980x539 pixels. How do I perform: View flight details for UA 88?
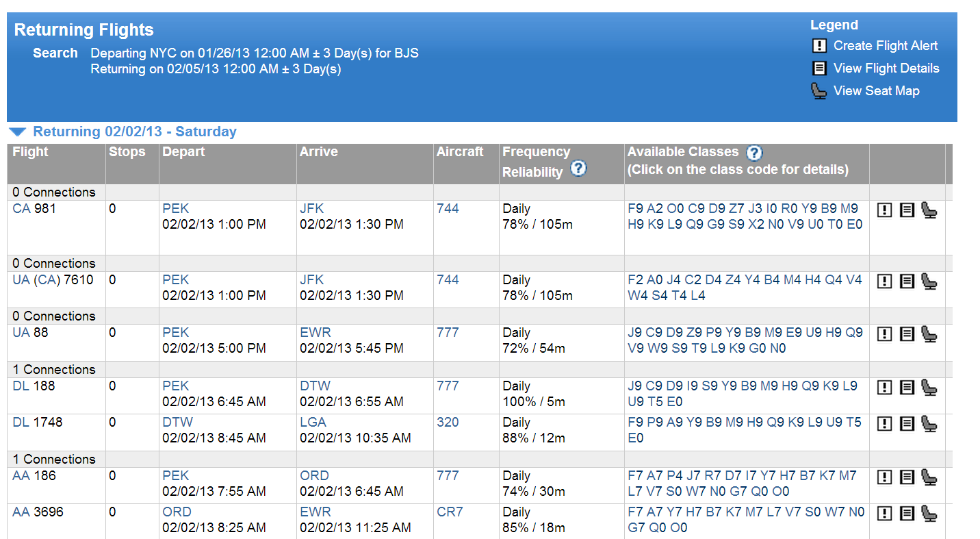(907, 334)
